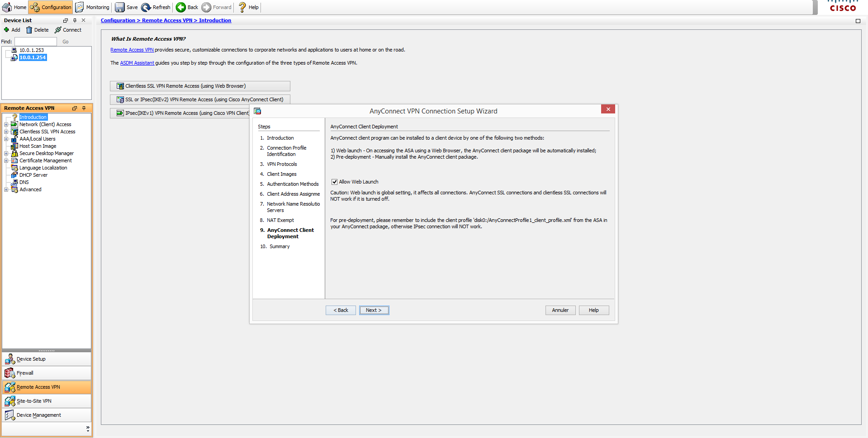868x438 pixels.
Task: Close the Device List panel
Action: tap(83, 20)
